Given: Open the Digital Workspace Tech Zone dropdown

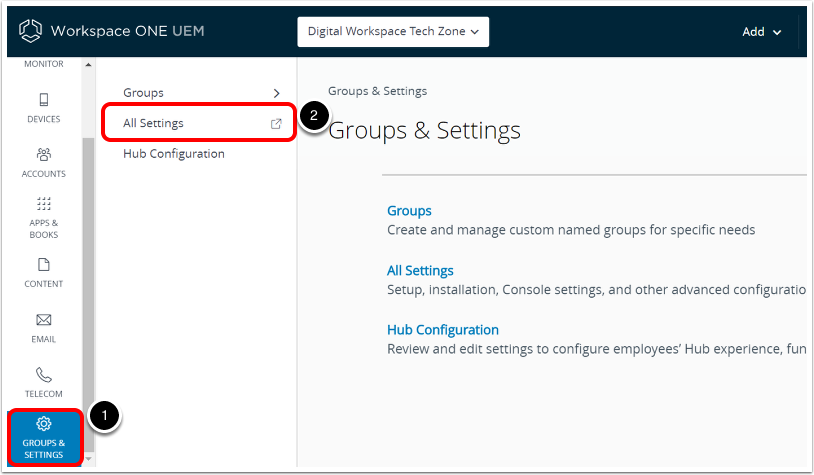Looking at the screenshot, I should click(393, 32).
